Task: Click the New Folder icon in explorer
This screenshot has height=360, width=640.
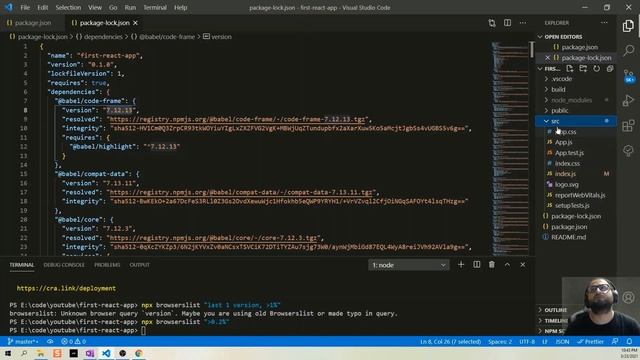Action: (583, 69)
